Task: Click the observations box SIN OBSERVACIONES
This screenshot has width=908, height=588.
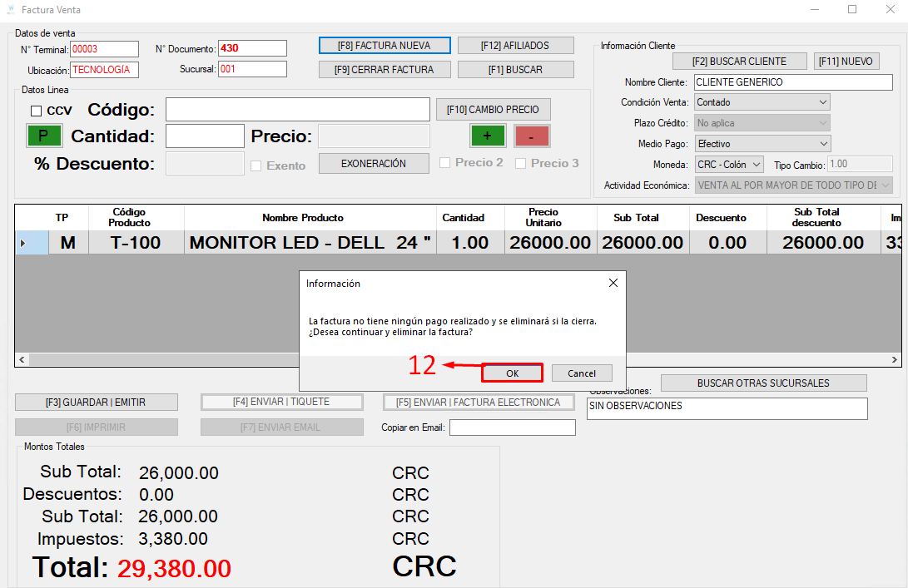Action: coord(727,408)
